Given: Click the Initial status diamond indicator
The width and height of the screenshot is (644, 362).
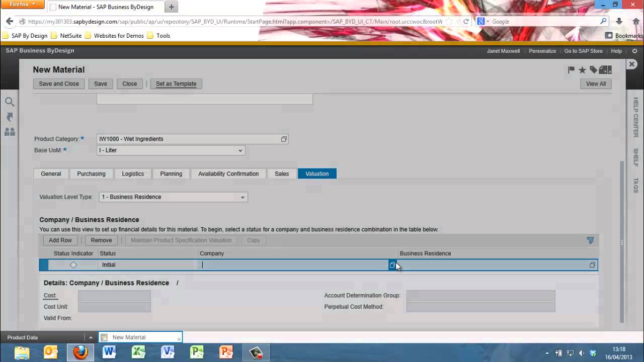Looking at the screenshot, I should click(x=73, y=265).
